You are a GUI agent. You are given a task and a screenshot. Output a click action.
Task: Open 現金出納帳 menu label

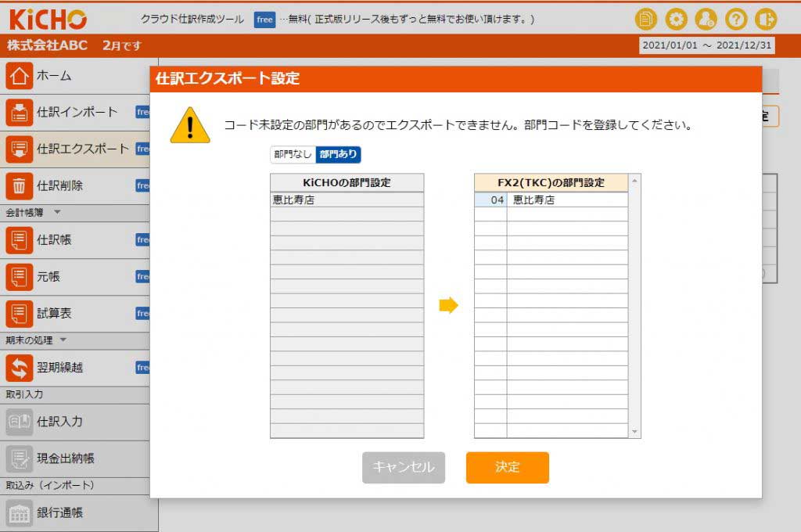pos(66,458)
